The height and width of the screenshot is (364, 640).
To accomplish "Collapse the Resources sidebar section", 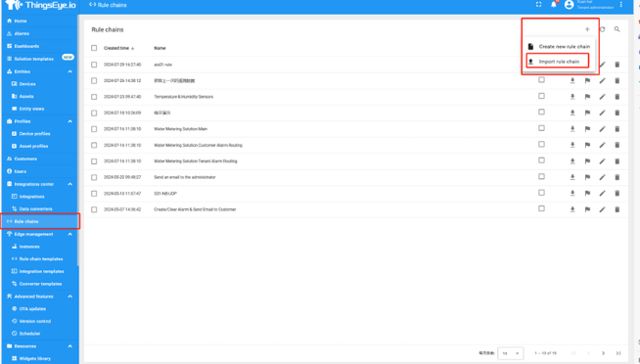I will pos(69,346).
